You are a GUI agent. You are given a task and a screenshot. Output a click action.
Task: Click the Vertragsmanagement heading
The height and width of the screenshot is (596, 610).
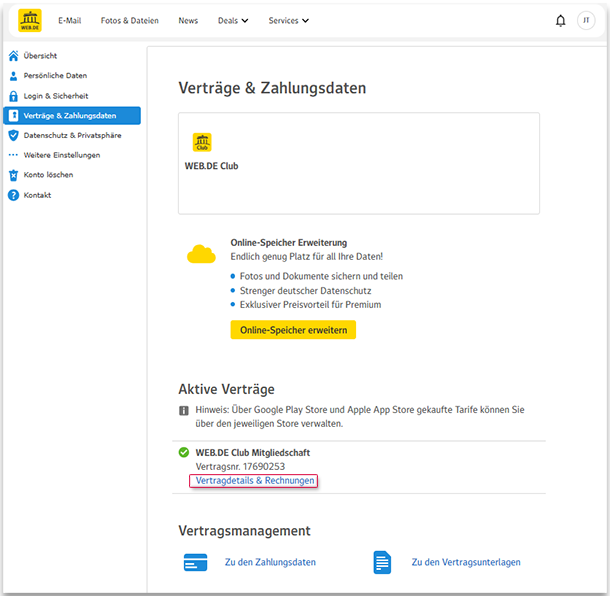[x=244, y=531]
